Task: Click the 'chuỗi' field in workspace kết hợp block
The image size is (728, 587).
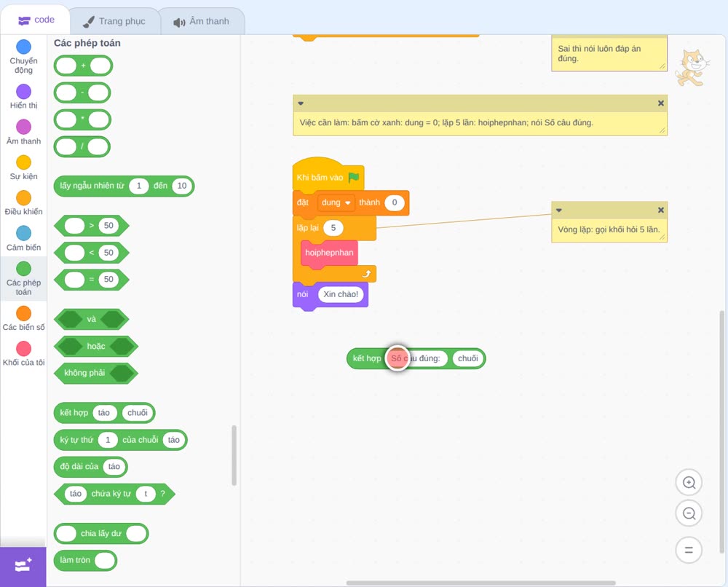Action: (467, 358)
